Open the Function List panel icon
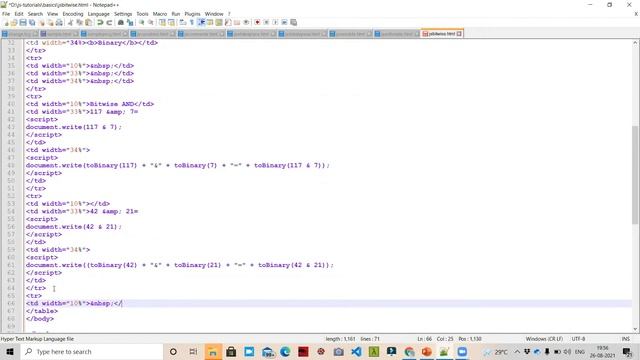Viewport: 640px width, 360px height. [x=228, y=22]
